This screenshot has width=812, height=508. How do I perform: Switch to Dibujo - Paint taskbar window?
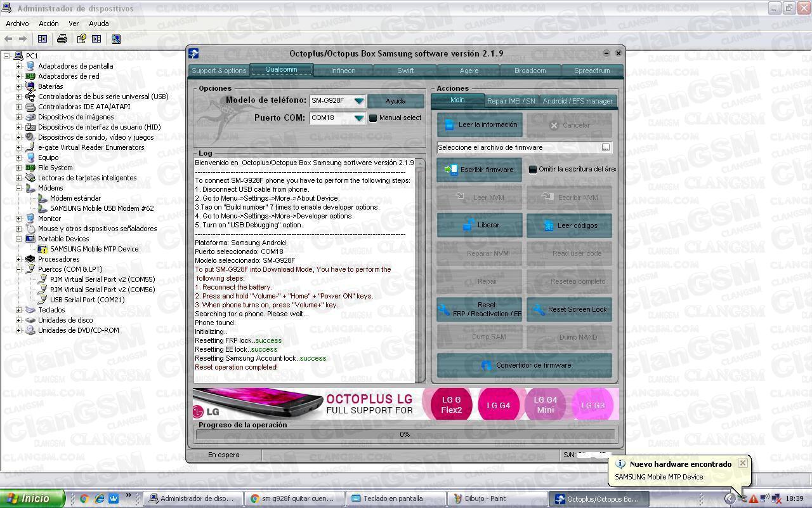[x=497, y=498]
